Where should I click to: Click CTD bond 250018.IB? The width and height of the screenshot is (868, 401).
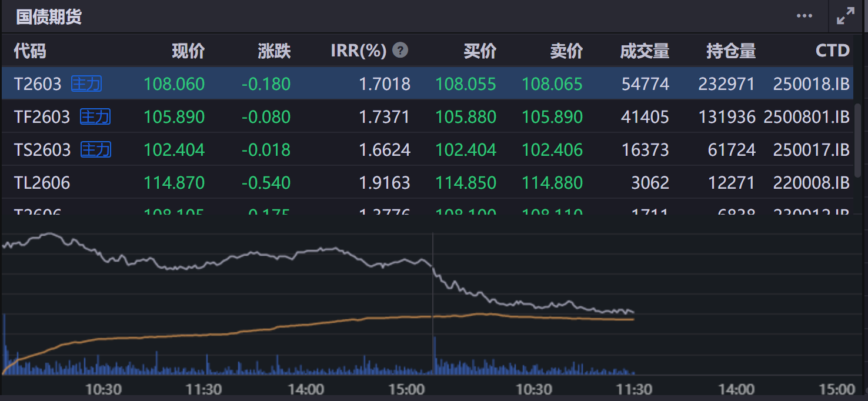click(812, 84)
